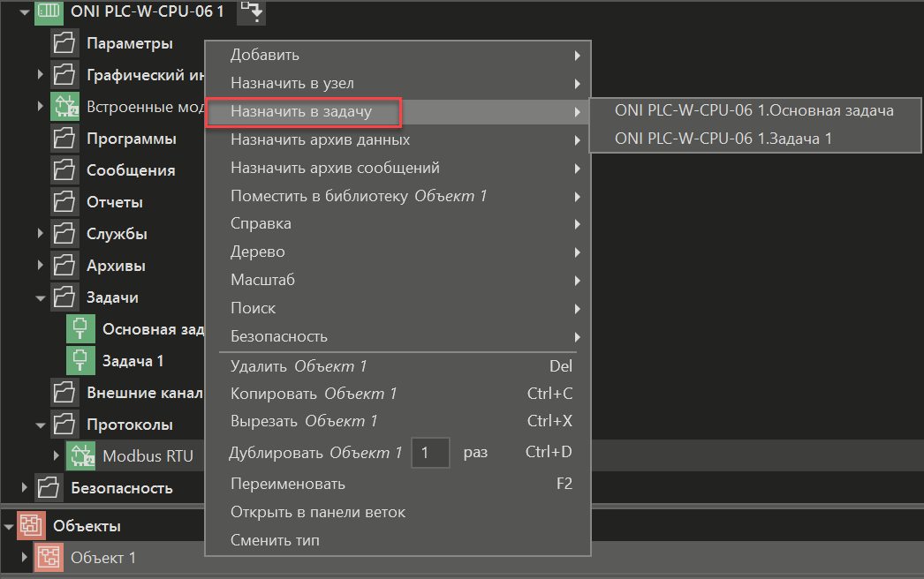Click the Протоколы folder icon
The image size is (924, 579).
(64, 425)
